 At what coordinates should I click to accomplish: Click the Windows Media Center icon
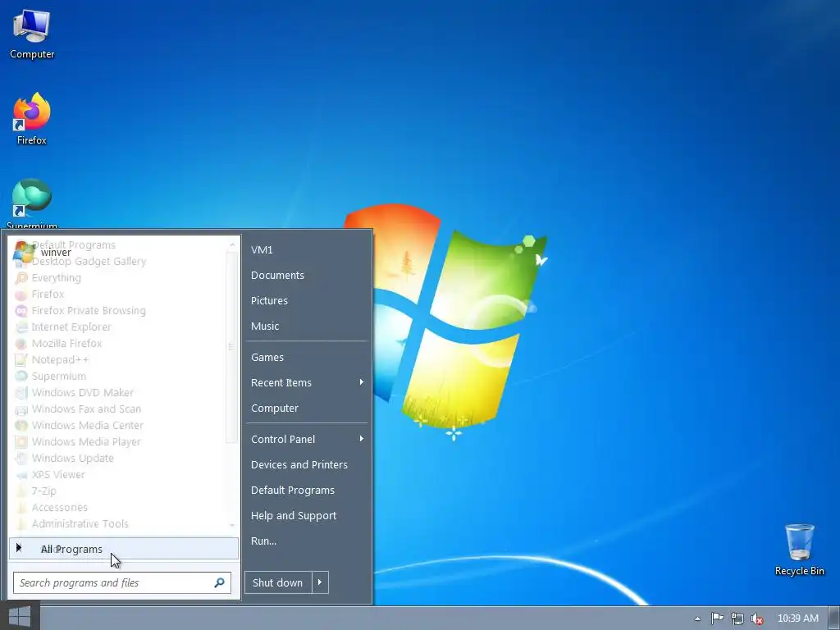click(x=21, y=426)
